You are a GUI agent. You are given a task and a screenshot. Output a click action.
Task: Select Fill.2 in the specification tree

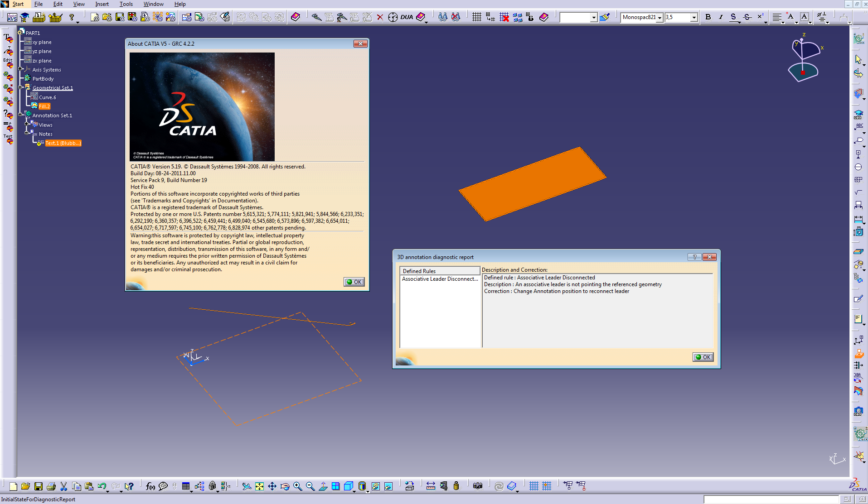(x=44, y=106)
